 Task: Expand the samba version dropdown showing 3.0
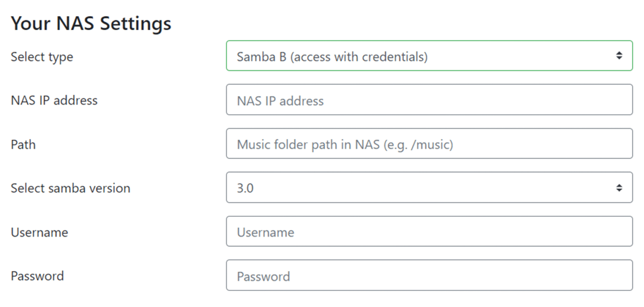point(428,187)
